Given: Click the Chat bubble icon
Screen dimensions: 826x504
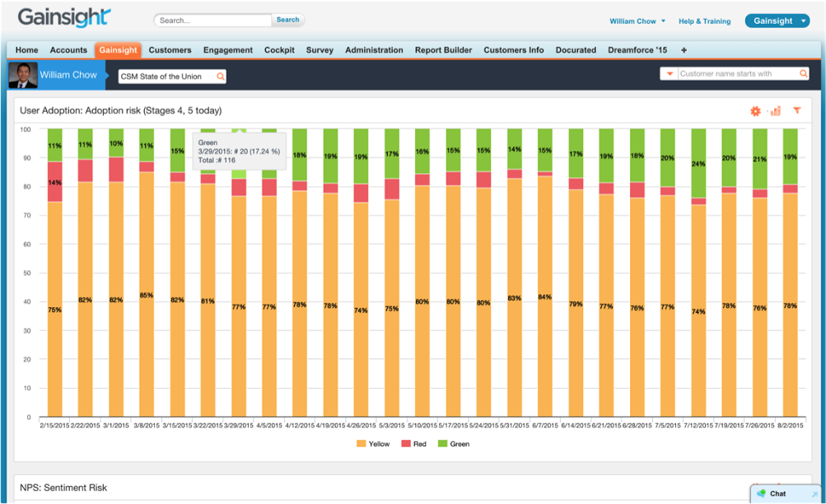Looking at the screenshot, I should pos(761,494).
